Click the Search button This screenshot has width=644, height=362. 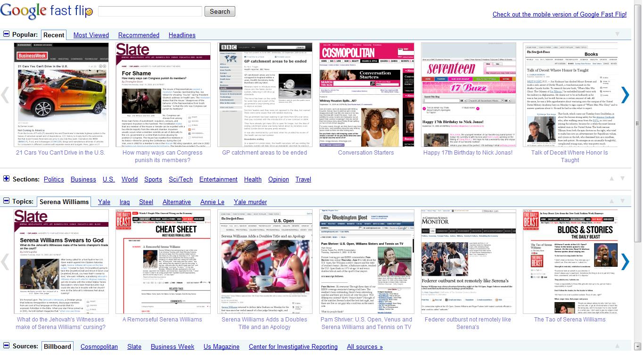[x=220, y=11]
